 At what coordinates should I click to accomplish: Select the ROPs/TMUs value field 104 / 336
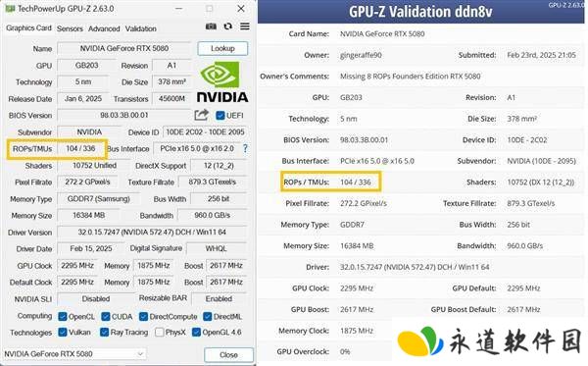click(80, 148)
